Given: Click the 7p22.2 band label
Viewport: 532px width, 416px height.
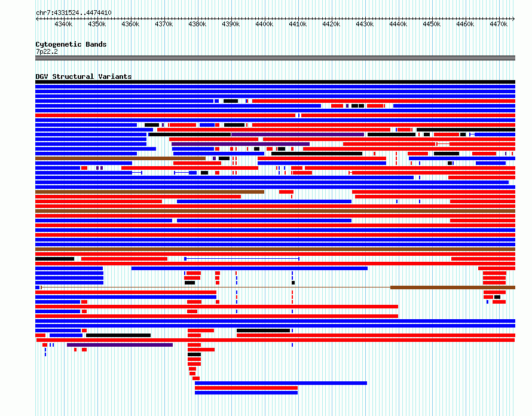Looking at the screenshot, I should coord(47,51).
